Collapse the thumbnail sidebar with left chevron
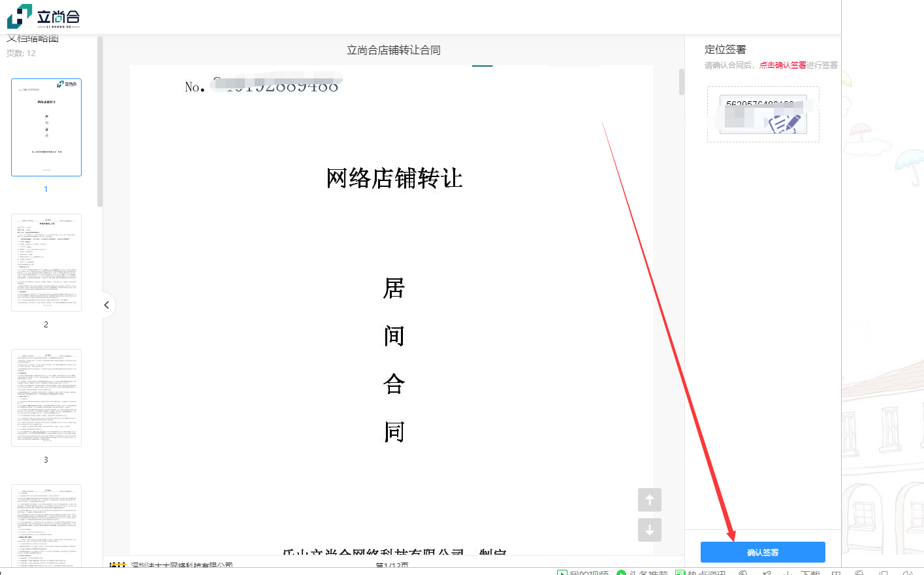 click(x=106, y=305)
